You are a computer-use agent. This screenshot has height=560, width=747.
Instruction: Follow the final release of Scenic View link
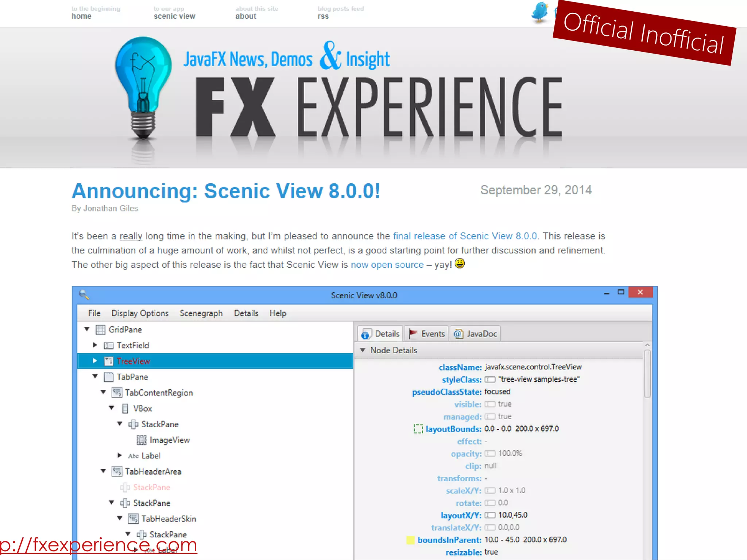[465, 236]
